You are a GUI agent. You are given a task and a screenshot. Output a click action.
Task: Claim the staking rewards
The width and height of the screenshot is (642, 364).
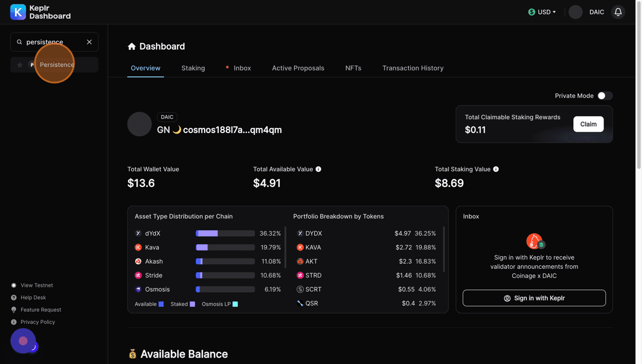588,124
